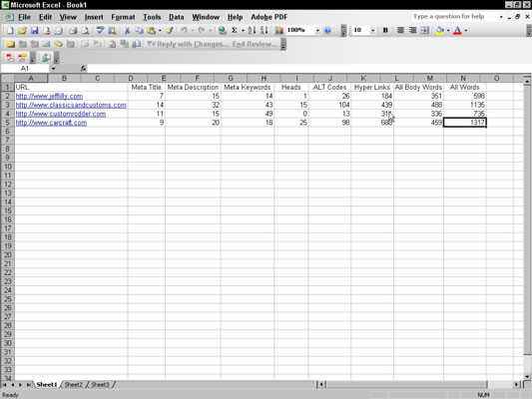The width and height of the screenshot is (532, 399).
Task: Click the Redo arrow icon
Action: (x=202, y=31)
